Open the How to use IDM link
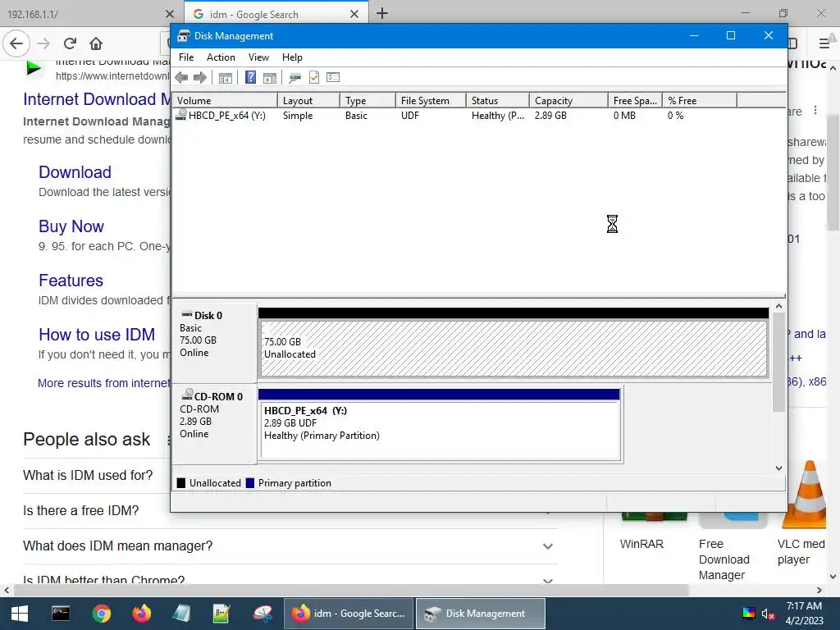Screen dimensions: 840x630 [x=97, y=335]
